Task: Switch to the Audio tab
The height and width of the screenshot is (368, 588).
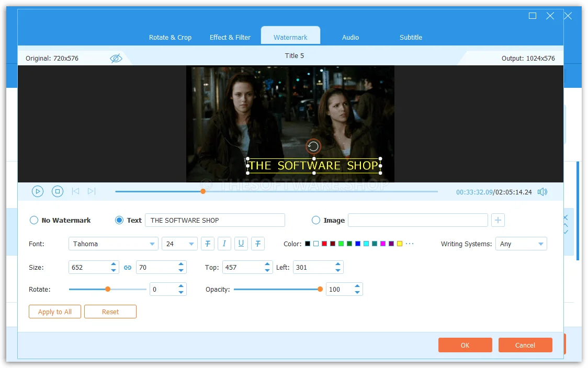Action: (x=350, y=38)
